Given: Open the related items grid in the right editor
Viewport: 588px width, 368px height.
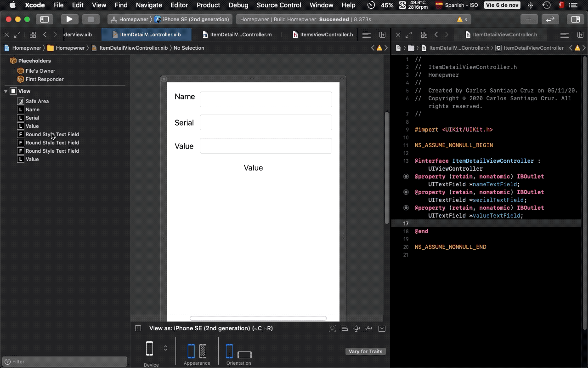Looking at the screenshot, I should (424, 34).
